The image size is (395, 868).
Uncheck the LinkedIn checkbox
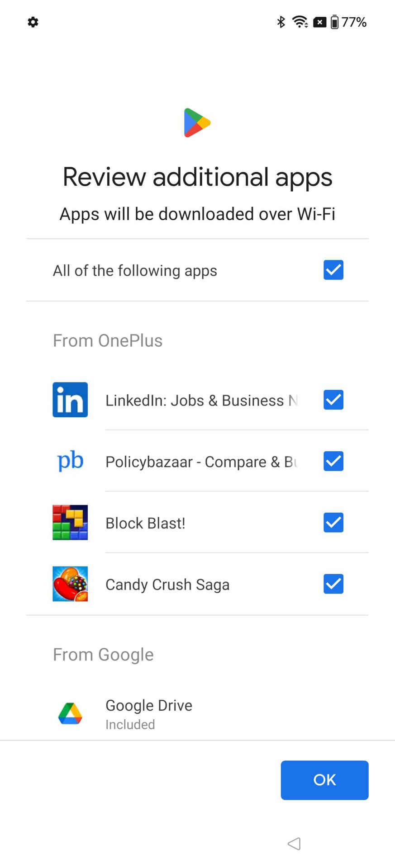point(333,400)
